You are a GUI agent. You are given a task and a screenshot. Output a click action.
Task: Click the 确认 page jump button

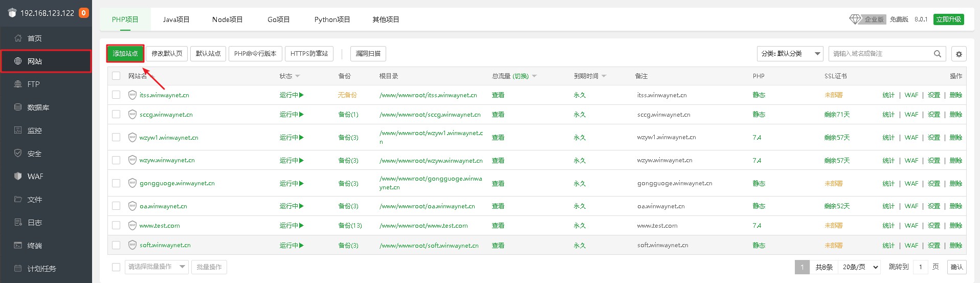click(x=957, y=267)
